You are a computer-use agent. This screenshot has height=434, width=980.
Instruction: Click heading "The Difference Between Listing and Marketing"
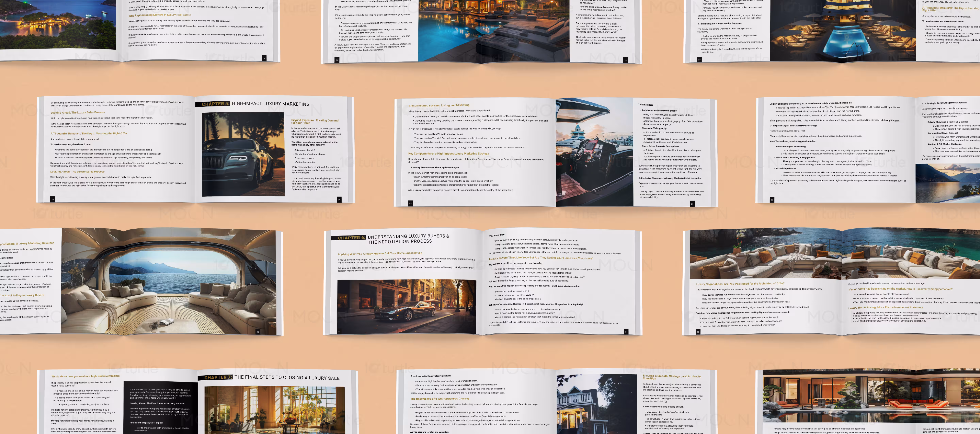[x=439, y=105]
